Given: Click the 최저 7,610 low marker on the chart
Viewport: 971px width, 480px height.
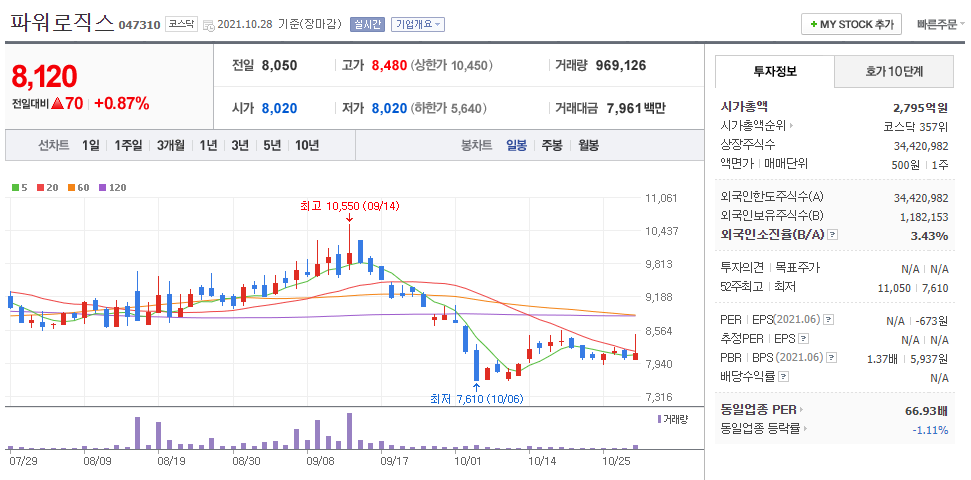Looking at the screenshot, I should click(477, 399).
